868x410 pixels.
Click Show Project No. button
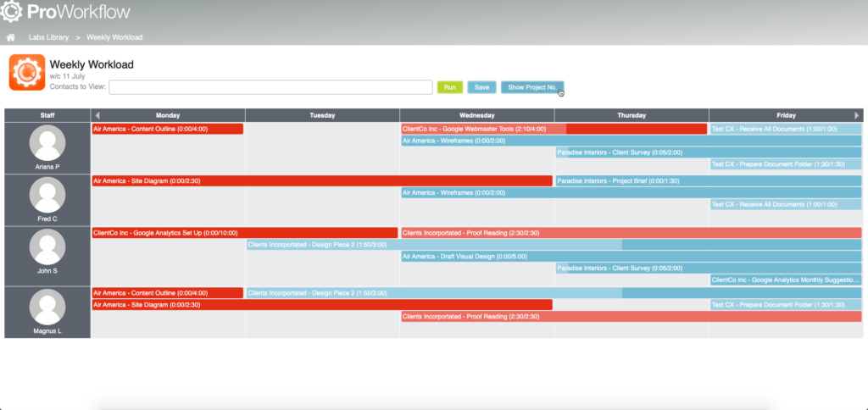click(x=532, y=87)
